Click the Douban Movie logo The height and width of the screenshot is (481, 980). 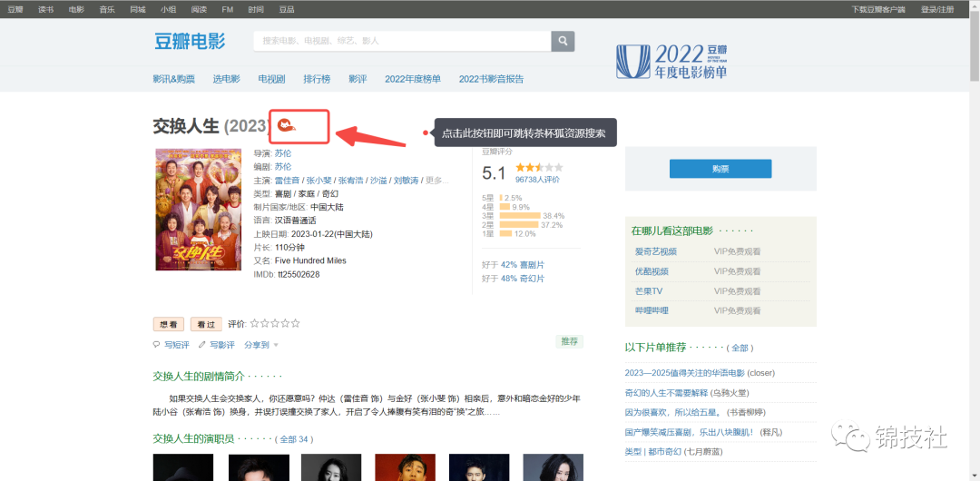click(190, 42)
